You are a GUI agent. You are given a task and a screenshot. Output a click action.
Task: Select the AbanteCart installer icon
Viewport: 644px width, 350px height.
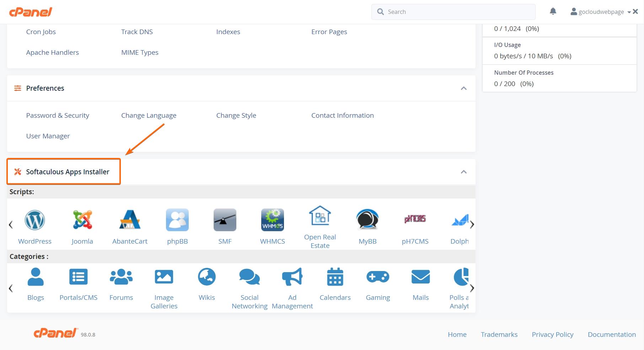130,219
